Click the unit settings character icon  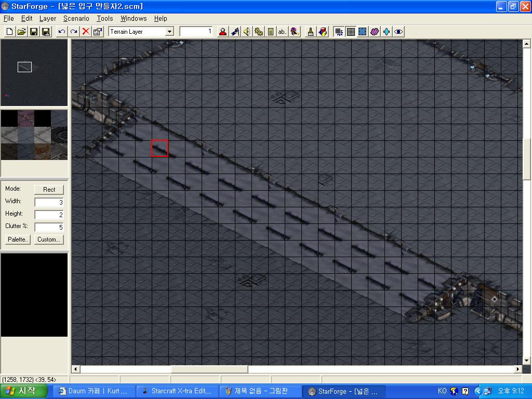tap(295, 32)
